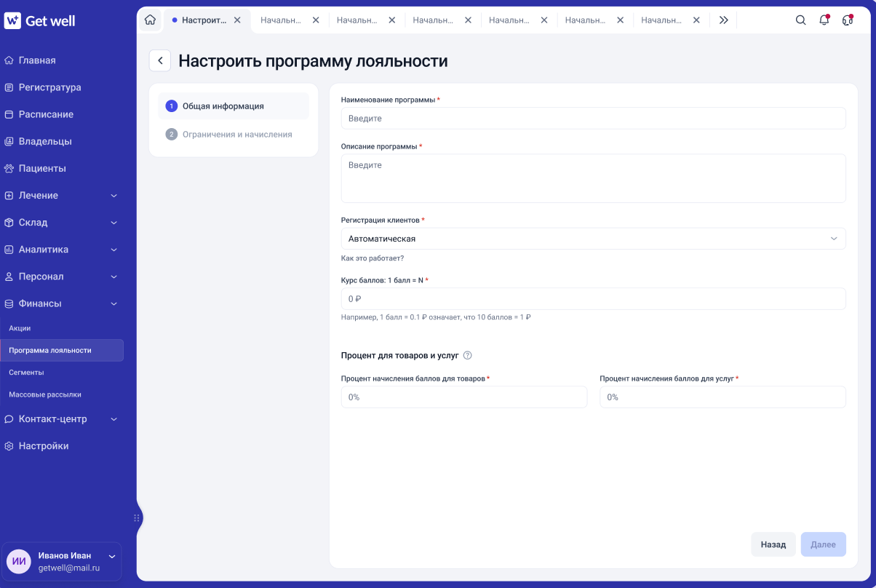Select Программа лояльности menu item
876x588 pixels.
(x=62, y=350)
